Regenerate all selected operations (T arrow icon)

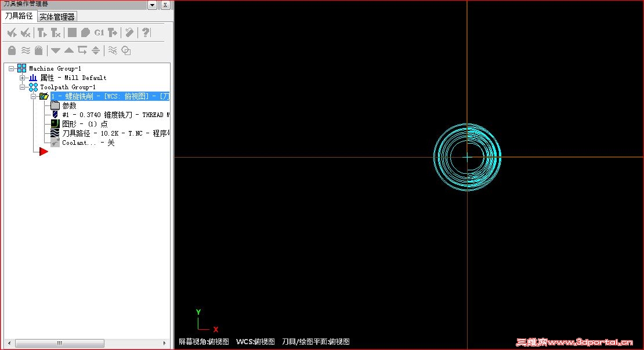42,32
